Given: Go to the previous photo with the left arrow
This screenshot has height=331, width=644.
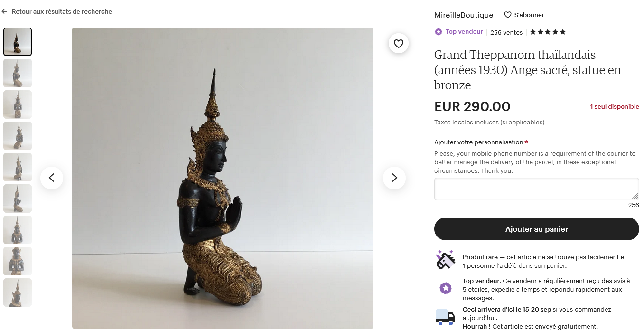Looking at the screenshot, I should 52,178.
